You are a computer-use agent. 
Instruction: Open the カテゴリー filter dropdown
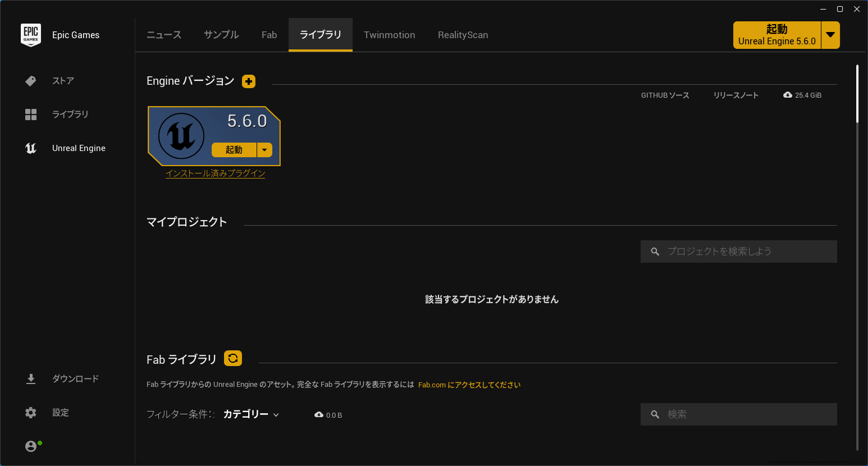tap(251, 414)
